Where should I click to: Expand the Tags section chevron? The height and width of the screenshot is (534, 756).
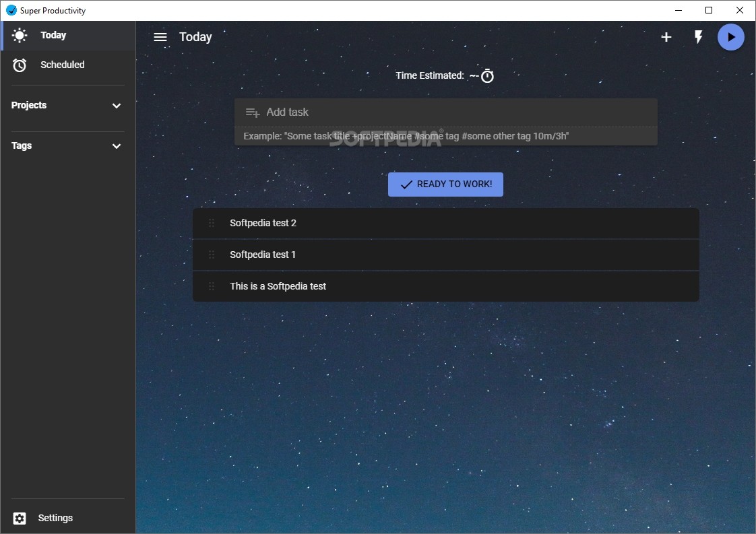point(116,146)
